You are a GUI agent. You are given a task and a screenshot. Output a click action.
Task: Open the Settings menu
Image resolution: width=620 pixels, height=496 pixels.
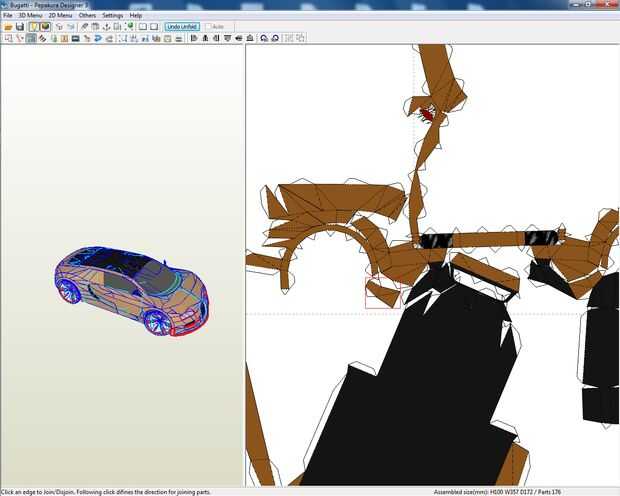tap(113, 15)
